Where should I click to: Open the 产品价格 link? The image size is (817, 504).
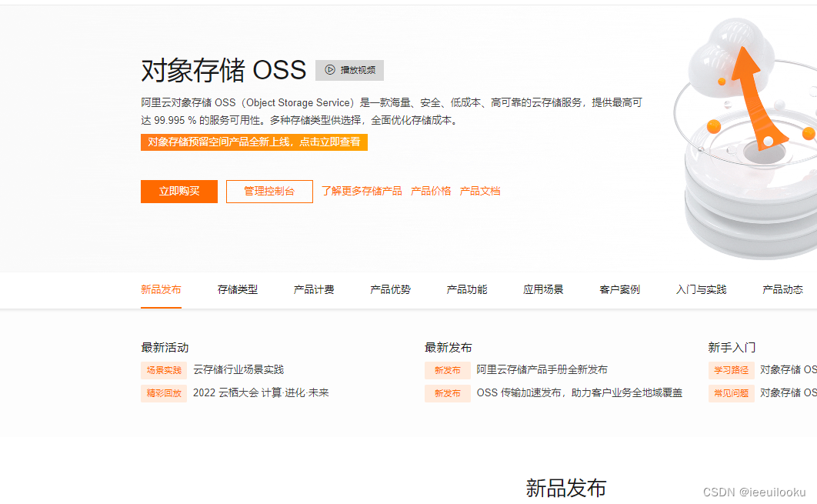point(431,192)
